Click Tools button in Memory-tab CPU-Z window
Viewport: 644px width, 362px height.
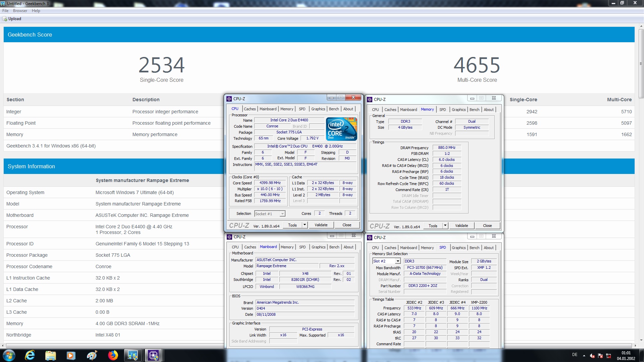(433, 226)
